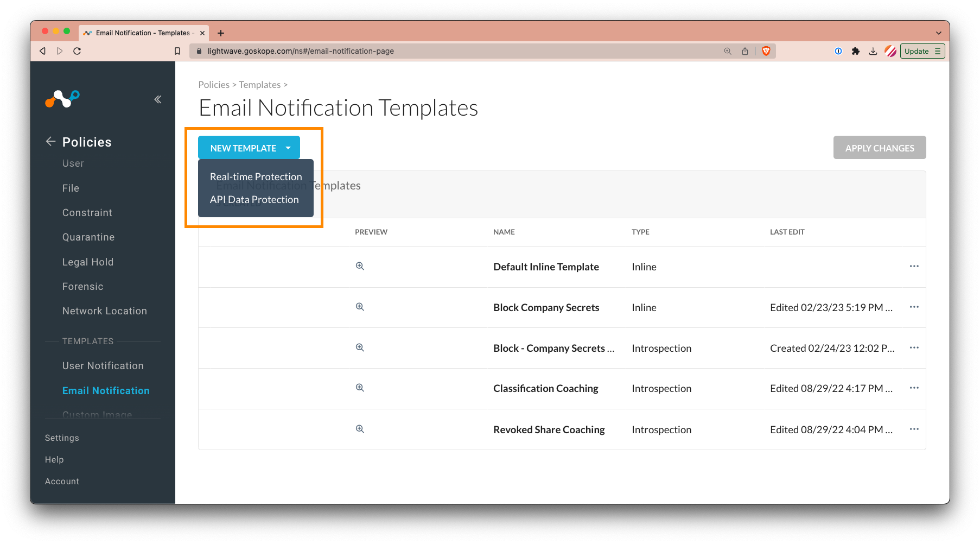Click inside the browser address bar
The height and width of the screenshot is (544, 980).
(434, 50)
